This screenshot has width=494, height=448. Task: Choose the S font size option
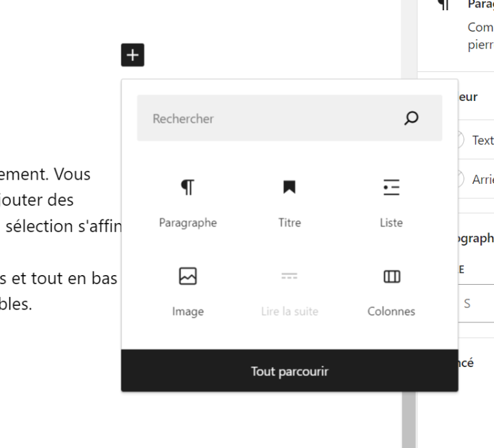pos(467,303)
